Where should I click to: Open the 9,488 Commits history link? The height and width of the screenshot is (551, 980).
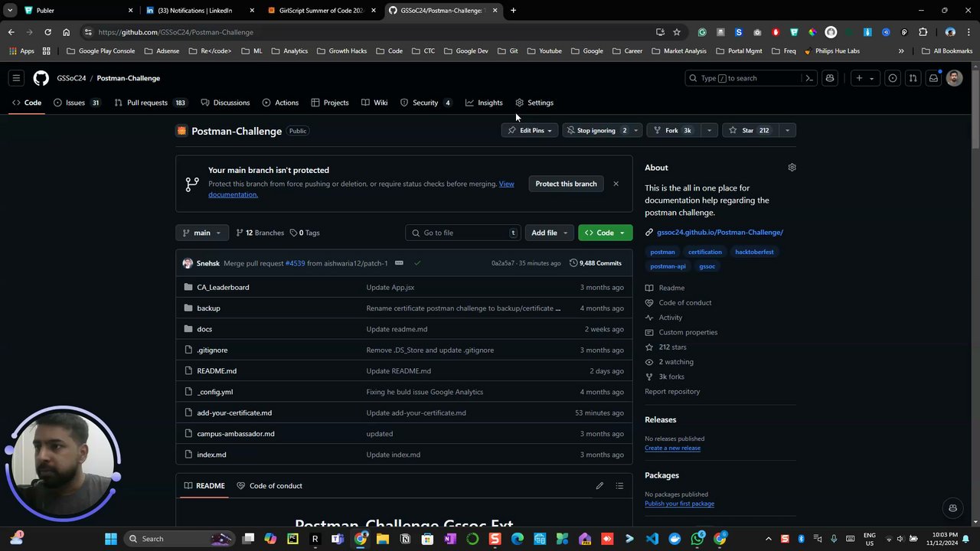596,263
